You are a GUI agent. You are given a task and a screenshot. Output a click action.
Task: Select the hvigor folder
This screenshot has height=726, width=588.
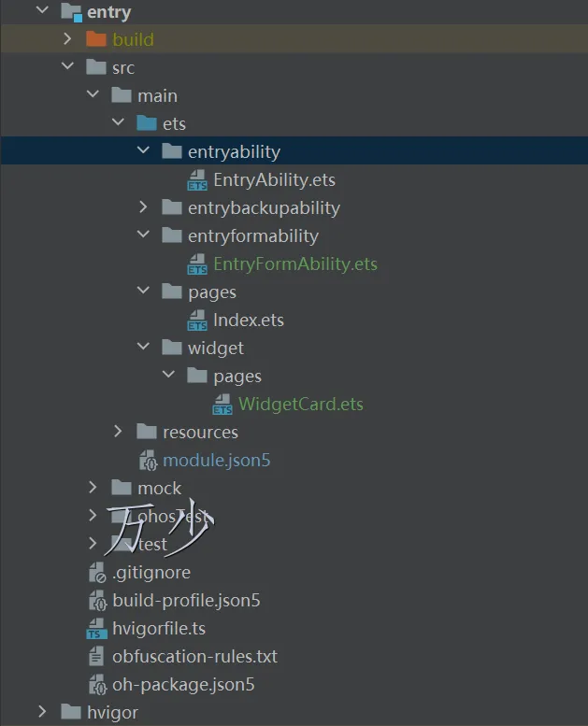[x=112, y=713]
